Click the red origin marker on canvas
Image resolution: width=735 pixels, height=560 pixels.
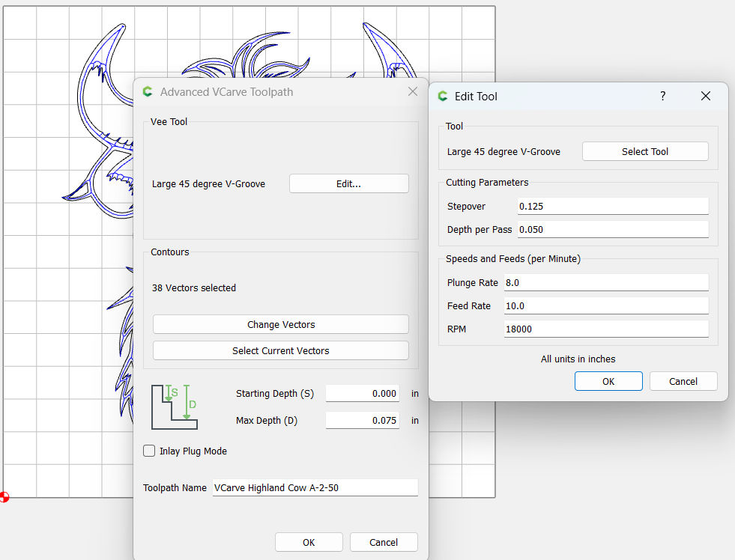click(x=4, y=497)
